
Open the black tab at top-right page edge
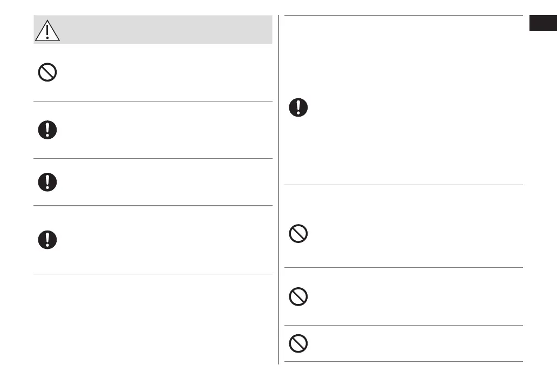coord(542,25)
